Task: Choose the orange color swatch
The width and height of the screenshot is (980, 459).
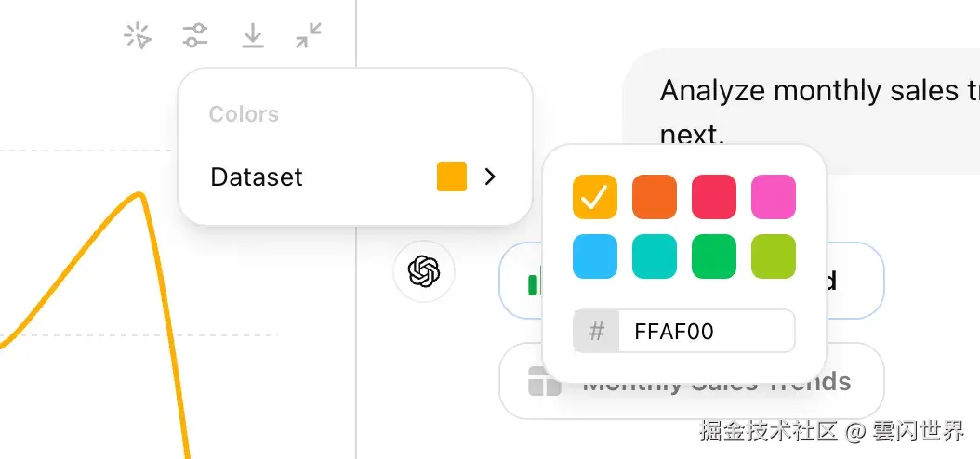Action: [655, 197]
